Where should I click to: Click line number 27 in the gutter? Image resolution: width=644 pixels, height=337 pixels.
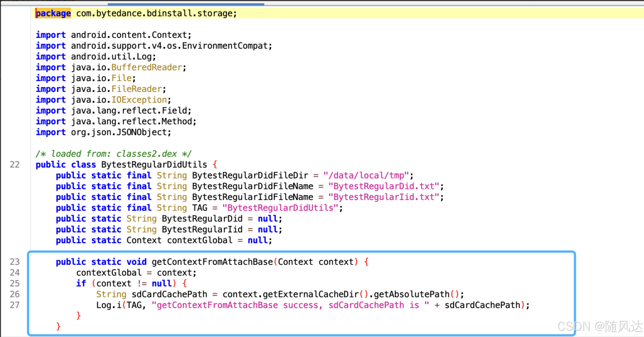click(x=15, y=305)
